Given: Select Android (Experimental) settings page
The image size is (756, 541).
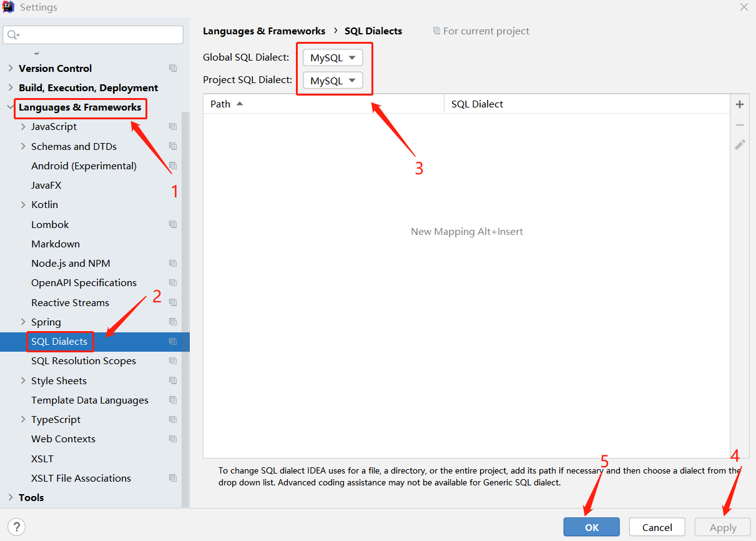Looking at the screenshot, I should coord(84,166).
